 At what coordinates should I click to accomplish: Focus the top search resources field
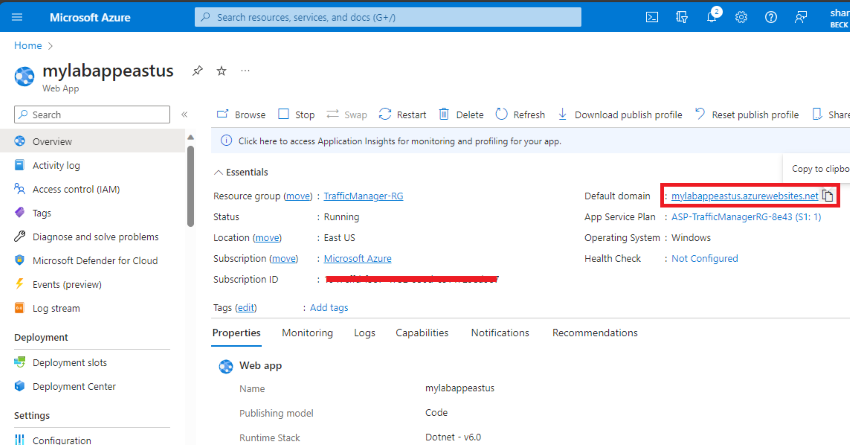pyautogui.click(x=388, y=17)
